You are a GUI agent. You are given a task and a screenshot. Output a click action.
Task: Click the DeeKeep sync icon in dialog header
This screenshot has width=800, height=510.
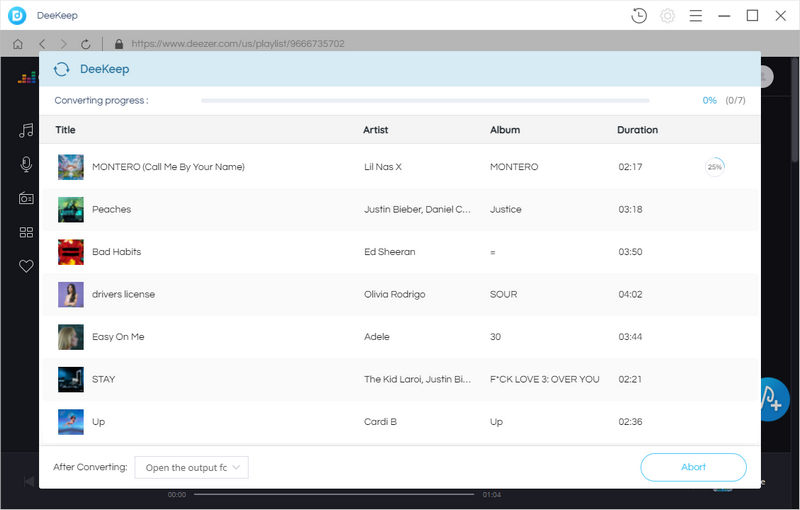pos(62,69)
